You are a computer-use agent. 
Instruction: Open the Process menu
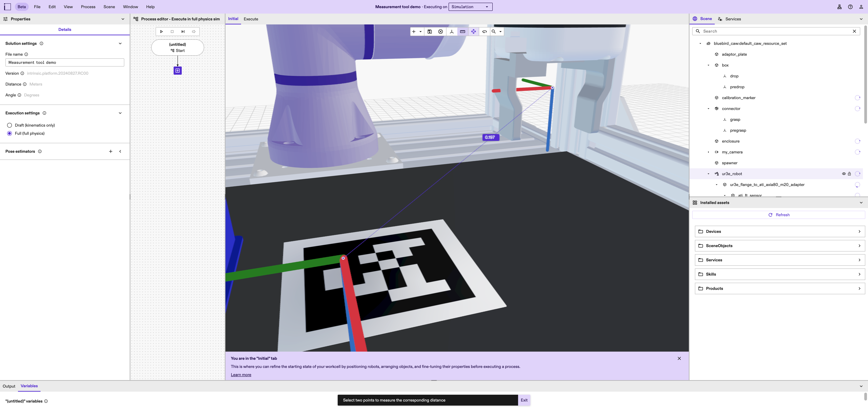coord(88,7)
